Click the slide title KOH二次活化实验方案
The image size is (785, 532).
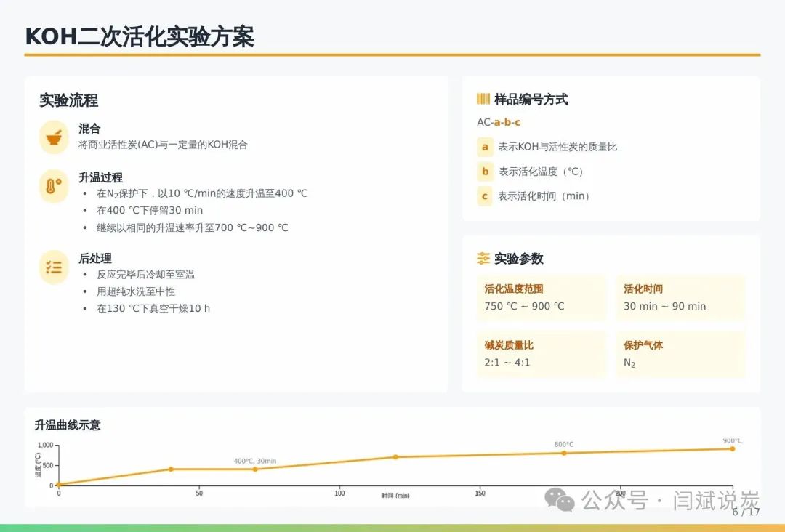[x=140, y=36]
